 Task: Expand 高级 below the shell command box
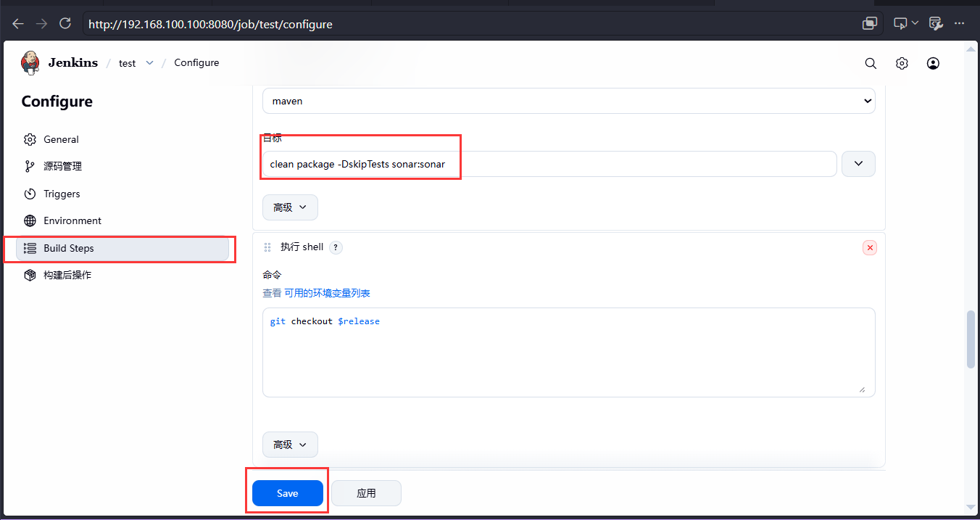[290, 445]
